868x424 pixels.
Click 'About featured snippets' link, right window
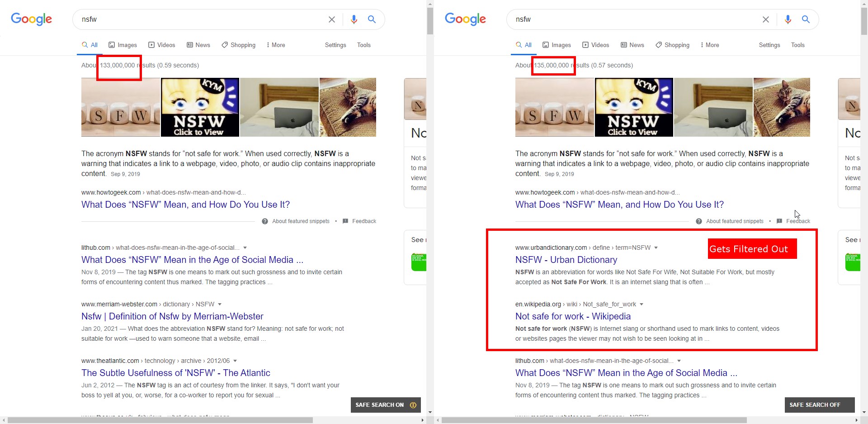pyautogui.click(x=735, y=221)
